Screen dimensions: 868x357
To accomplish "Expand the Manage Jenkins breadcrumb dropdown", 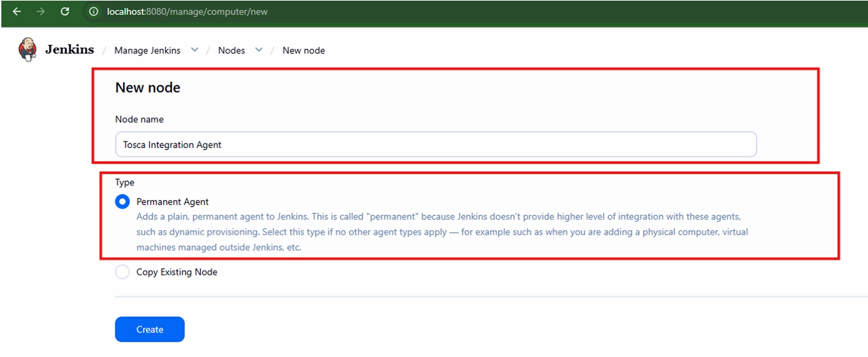I will click(x=194, y=50).
